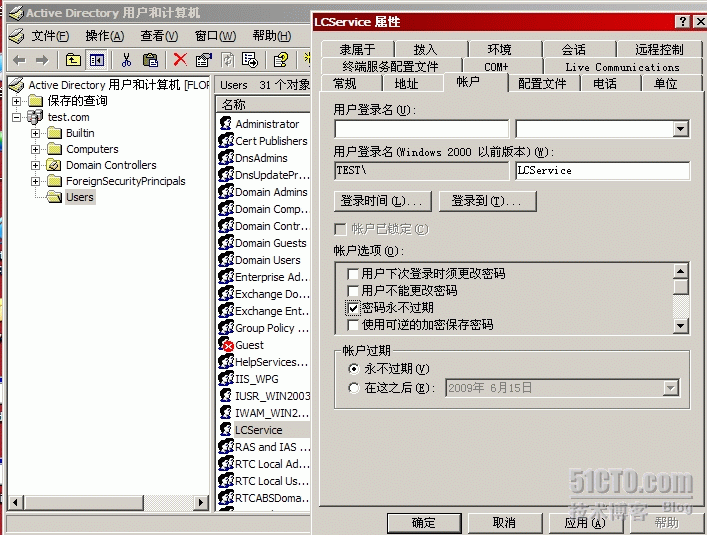Click the Back arrow toolbar icon
The width and height of the screenshot is (707, 535).
[19, 60]
